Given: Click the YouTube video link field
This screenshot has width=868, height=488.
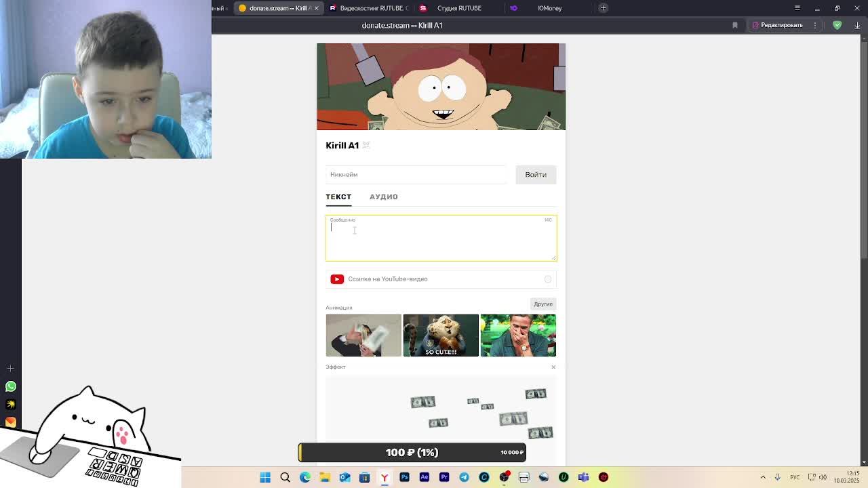Looking at the screenshot, I should coord(441,279).
